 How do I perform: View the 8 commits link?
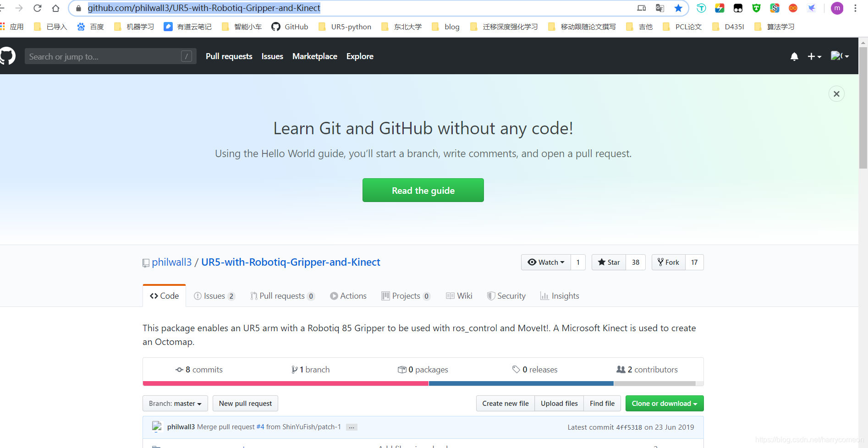click(199, 370)
